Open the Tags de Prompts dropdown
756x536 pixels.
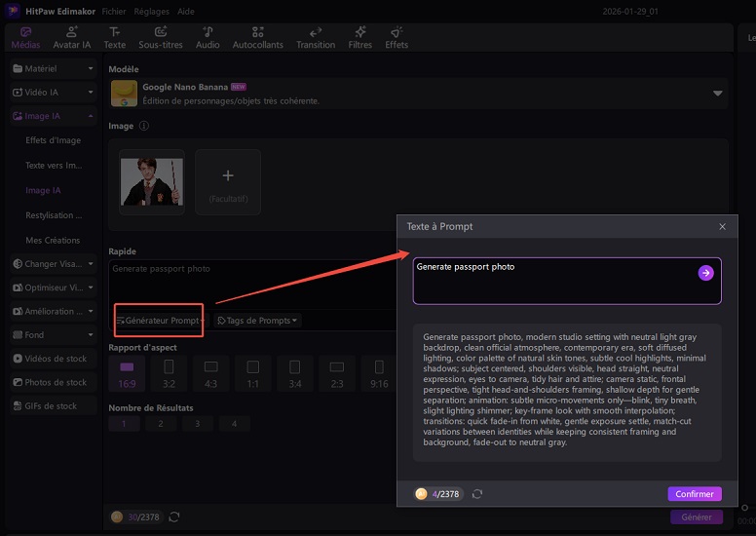258,321
